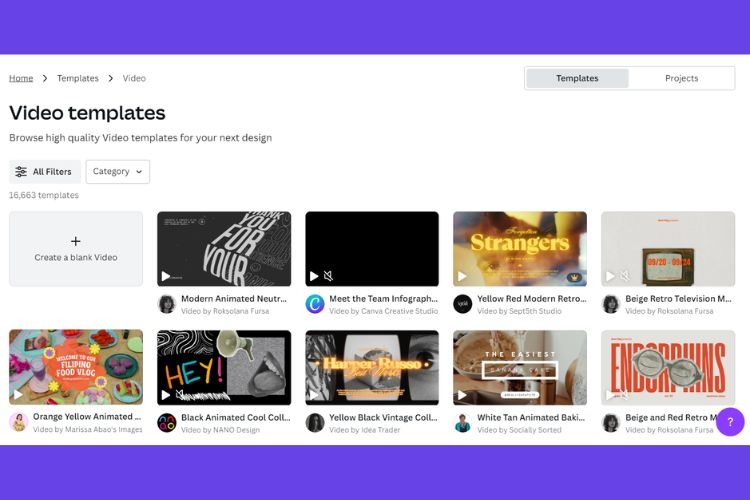Screen dimensions: 750x500
Task: Unmute the Meet the Team Infographic video
Action: [328, 276]
